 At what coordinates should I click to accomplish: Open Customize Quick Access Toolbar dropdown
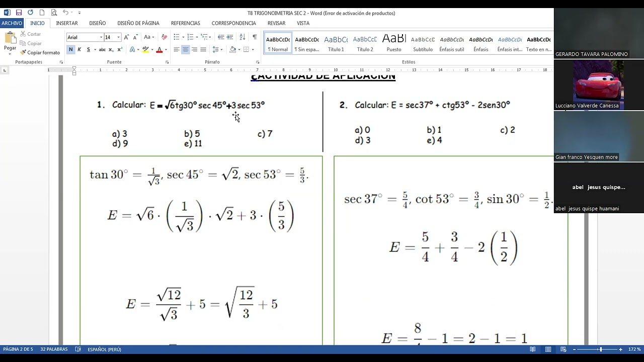tap(79, 13)
